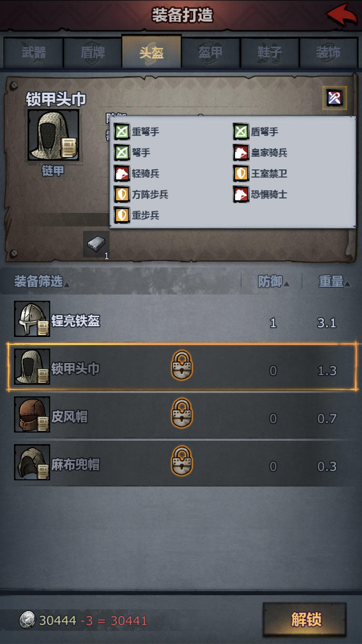The image size is (362, 644).
Task: Open the 装饰 tab
Action: click(329, 53)
